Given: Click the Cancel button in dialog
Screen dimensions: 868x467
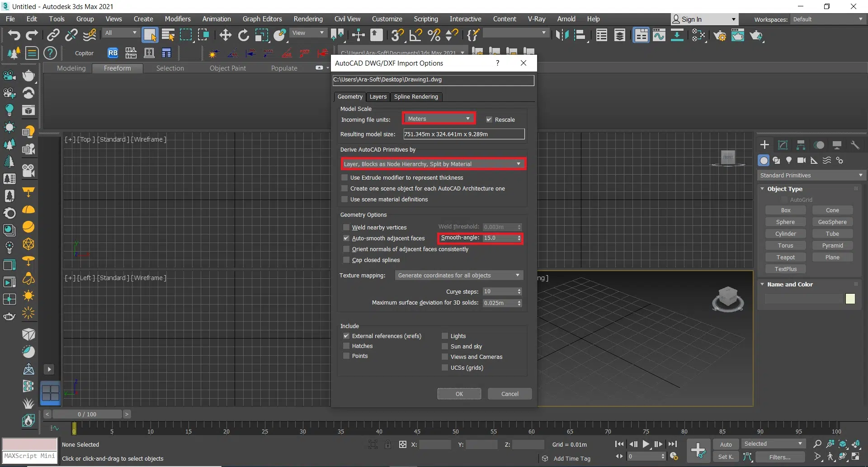Looking at the screenshot, I should [x=509, y=394].
